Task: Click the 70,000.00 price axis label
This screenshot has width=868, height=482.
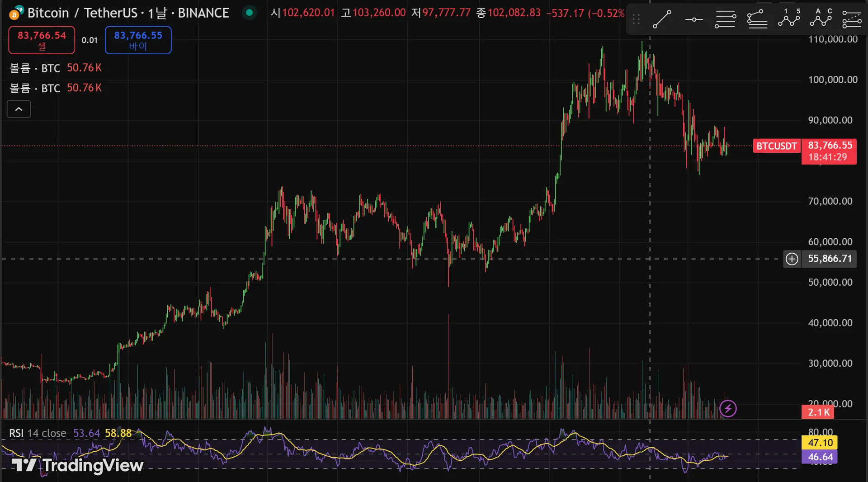Action: (x=830, y=201)
